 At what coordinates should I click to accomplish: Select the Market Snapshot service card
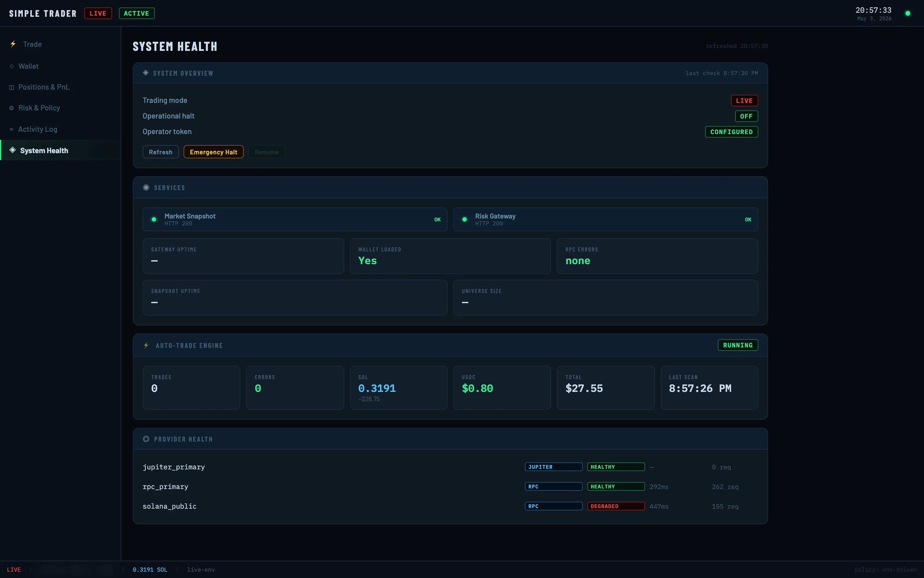pyautogui.click(x=295, y=219)
